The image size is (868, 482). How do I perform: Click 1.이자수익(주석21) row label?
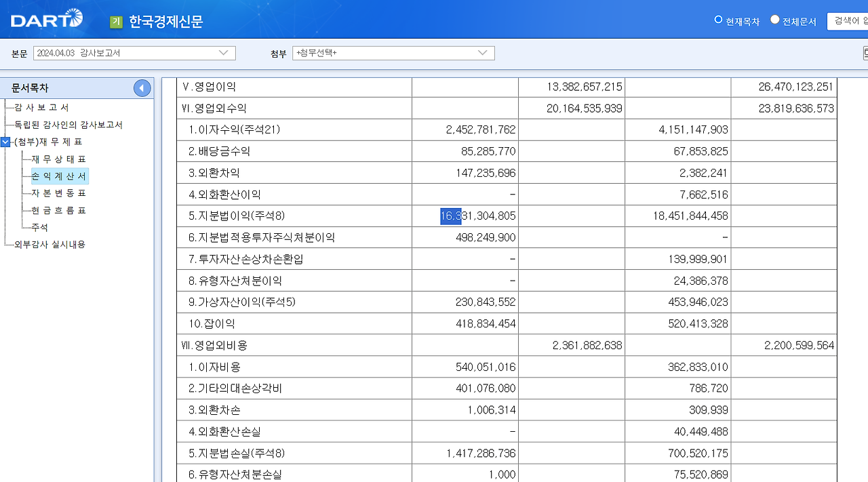235,129
